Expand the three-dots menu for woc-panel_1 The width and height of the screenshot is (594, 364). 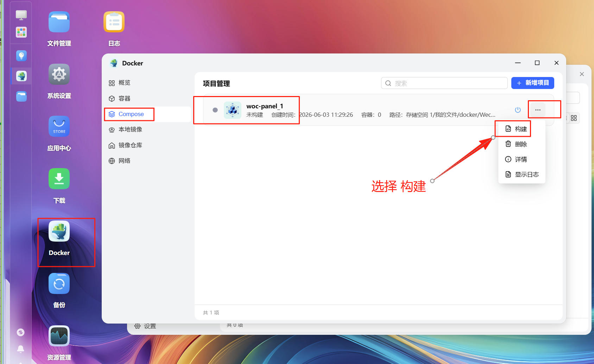point(538,110)
